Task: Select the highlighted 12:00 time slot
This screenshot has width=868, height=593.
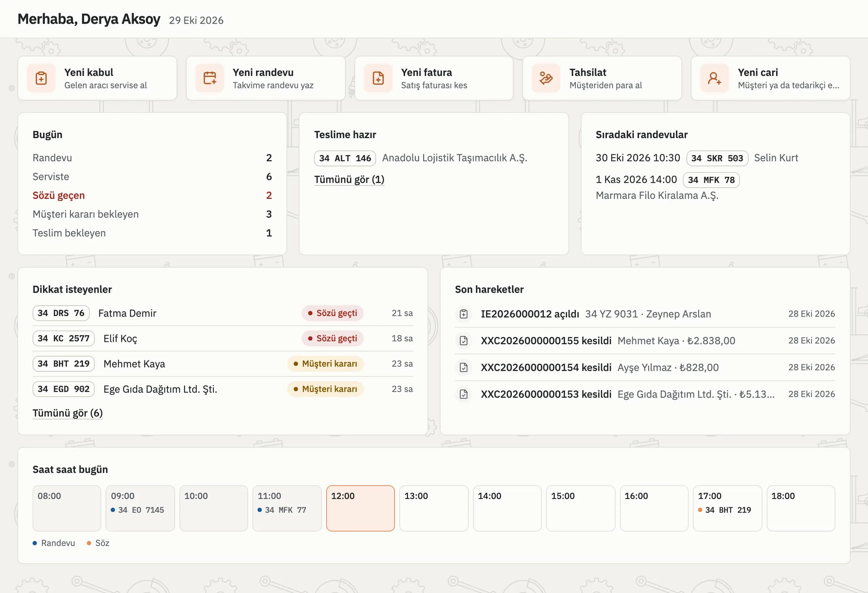Action: (361, 508)
